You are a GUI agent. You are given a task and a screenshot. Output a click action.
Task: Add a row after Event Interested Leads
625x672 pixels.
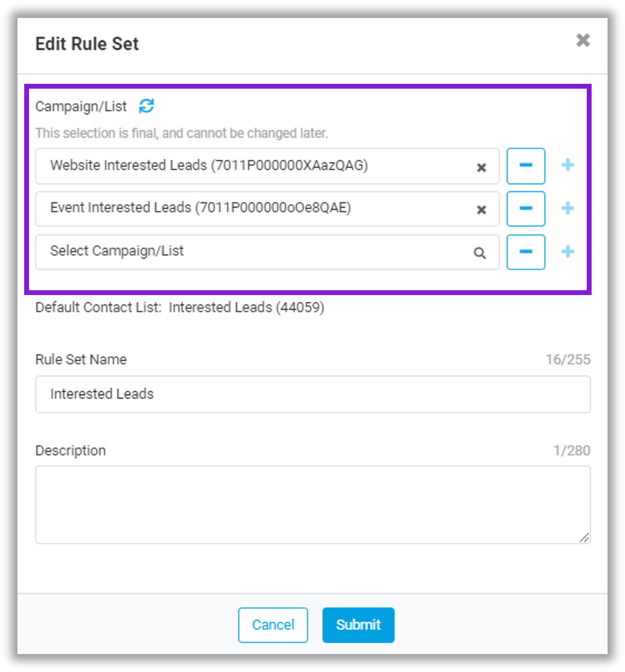point(567,208)
